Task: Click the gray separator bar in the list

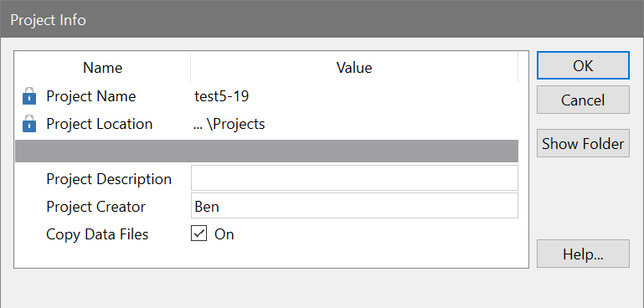Action: (266, 151)
